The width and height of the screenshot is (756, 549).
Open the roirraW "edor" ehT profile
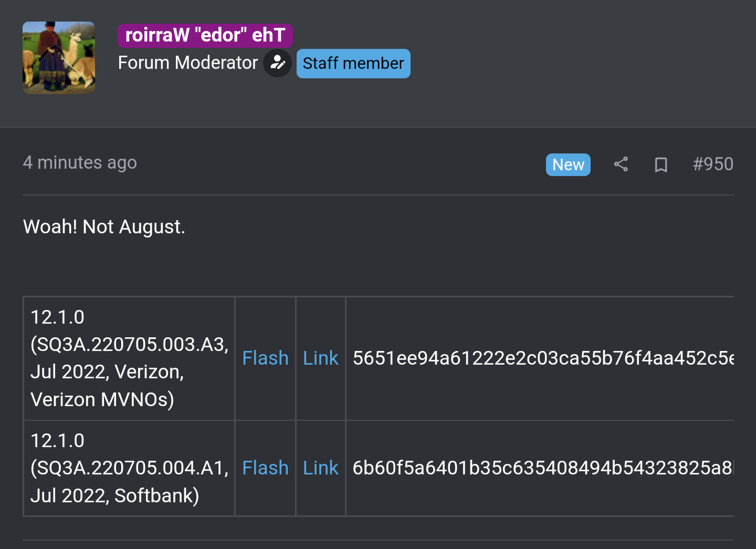205,35
